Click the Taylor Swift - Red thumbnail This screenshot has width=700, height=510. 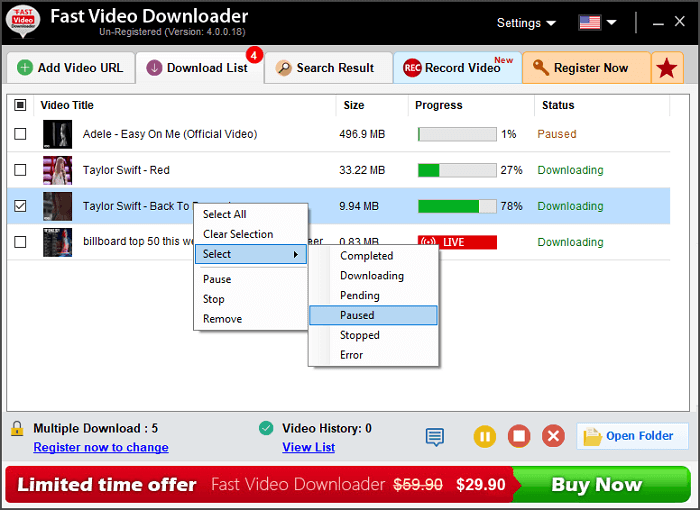click(57, 170)
